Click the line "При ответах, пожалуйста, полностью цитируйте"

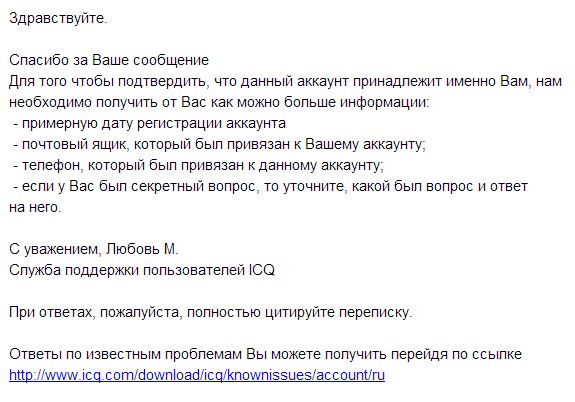point(211,313)
